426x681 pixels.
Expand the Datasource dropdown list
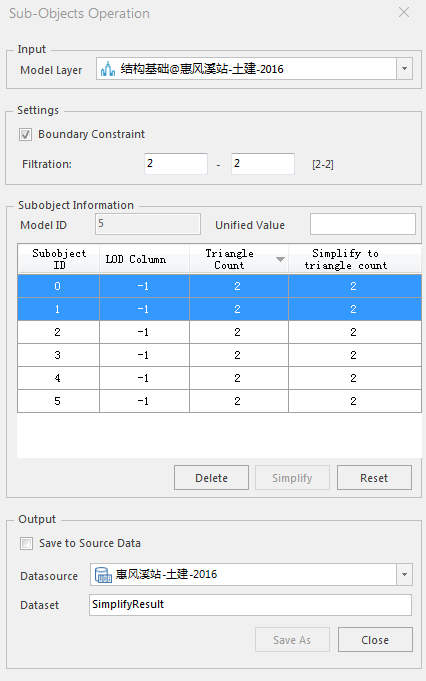click(x=404, y=575)
